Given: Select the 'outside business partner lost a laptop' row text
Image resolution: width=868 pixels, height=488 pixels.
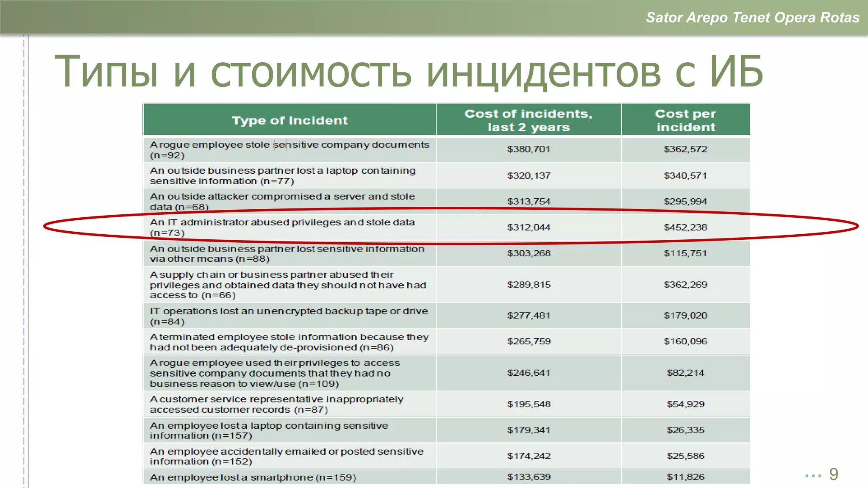Looking at the screenshot, I should tap(283, 176).
